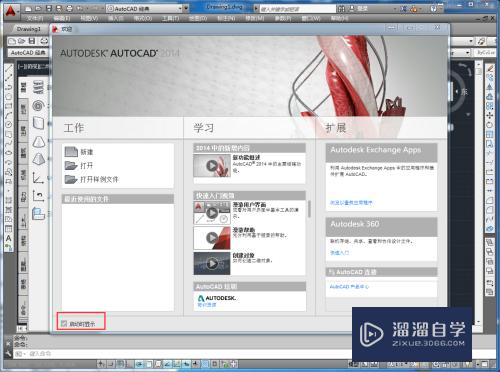This screenshot has height=372, width=500.
Task: Toggle Object Snap in status bar
Action: 148,364
